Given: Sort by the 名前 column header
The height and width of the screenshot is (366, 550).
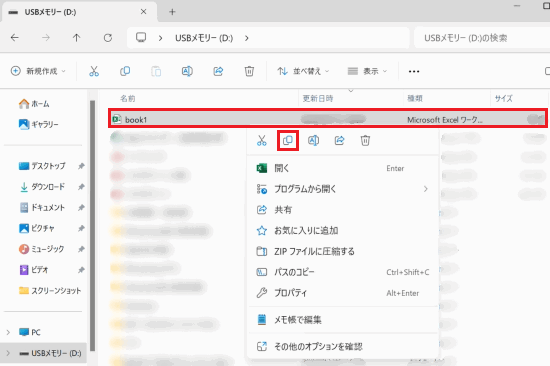Looking at the screenshot, I should 128,99.
